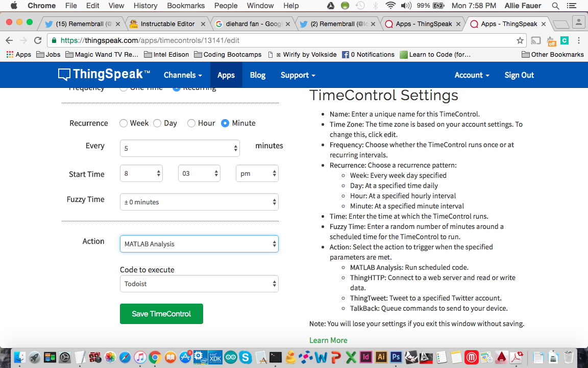588x368 pixels.
Task: Expand the Channels navigation menu
Action: tap(183, 75)
